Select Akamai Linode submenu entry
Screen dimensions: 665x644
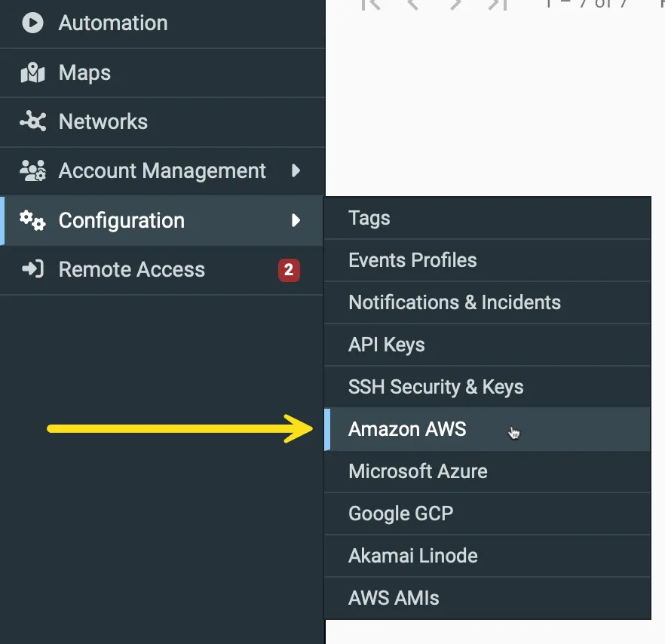(x=487, y=556)
